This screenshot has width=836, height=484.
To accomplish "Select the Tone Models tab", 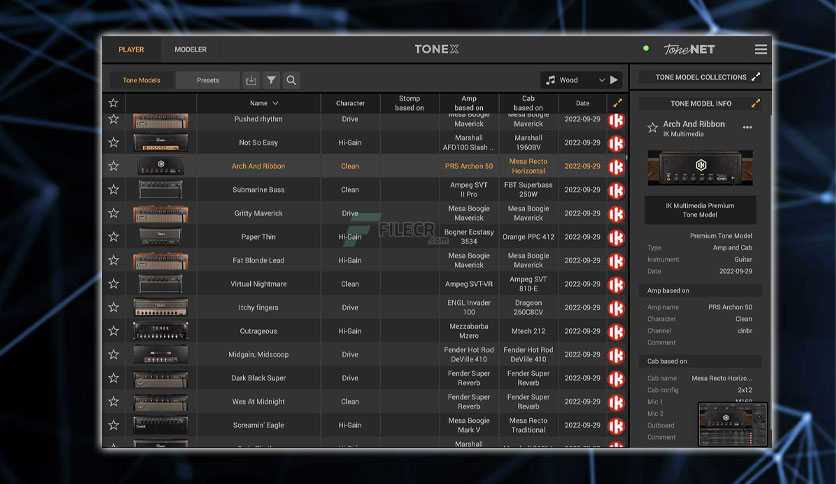I will click(141, 80).
